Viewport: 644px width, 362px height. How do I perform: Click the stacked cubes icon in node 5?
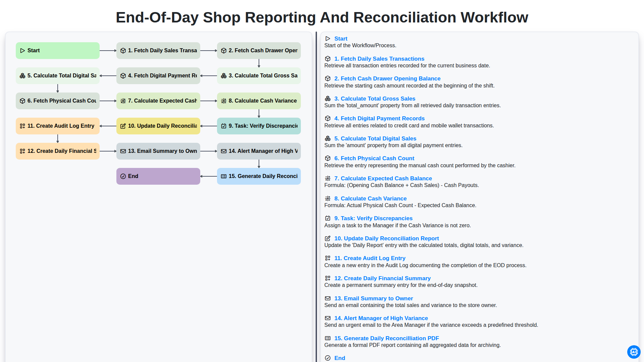(22, 76)
